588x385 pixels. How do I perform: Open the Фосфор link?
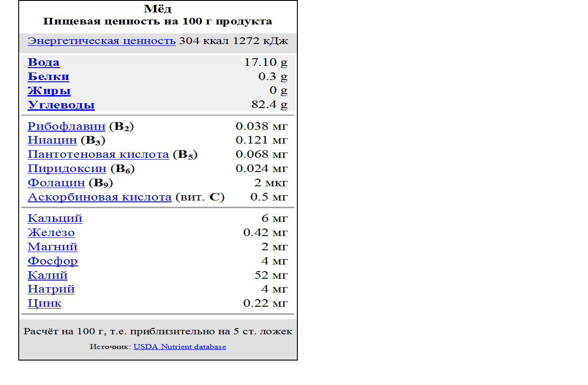point(53,261)
